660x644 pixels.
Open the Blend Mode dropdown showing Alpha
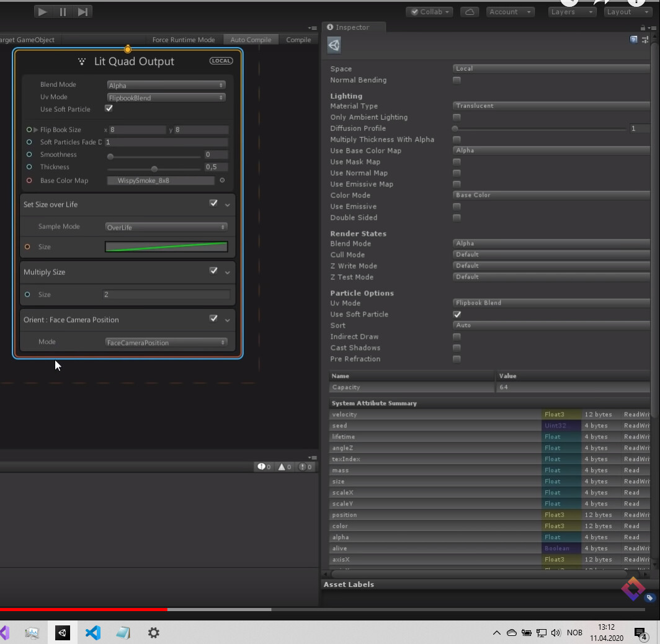pyautogui.click(x=166, y=84)
